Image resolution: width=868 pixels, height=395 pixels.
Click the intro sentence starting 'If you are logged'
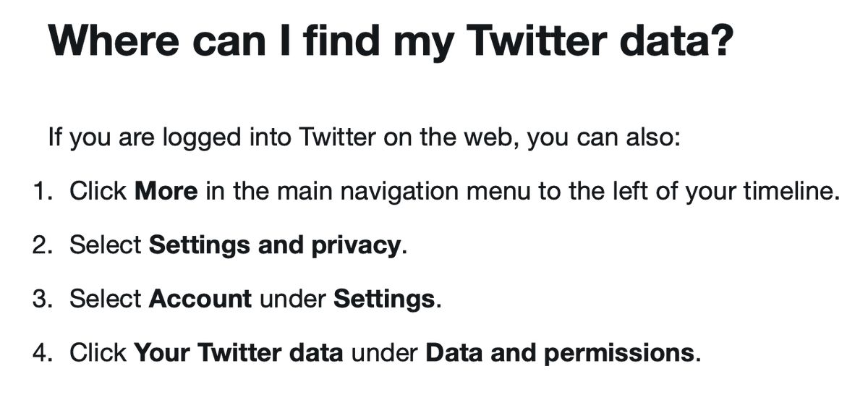pyautogui.click(x=365, y=137)
